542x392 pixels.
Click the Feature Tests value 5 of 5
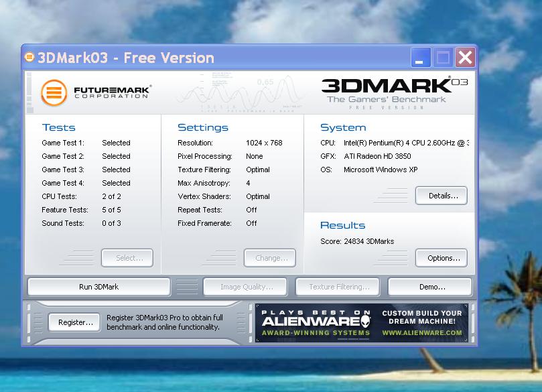(111, 210)
